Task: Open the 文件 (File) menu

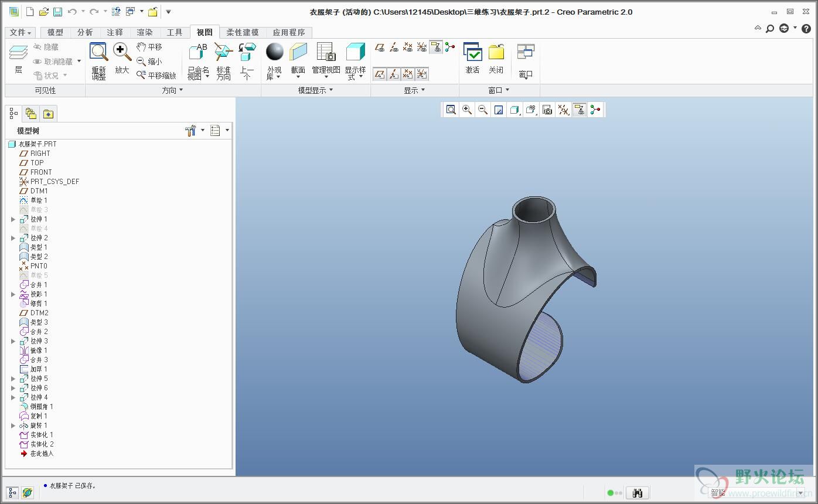Action: pyautogui.click(x=21, y=33)
